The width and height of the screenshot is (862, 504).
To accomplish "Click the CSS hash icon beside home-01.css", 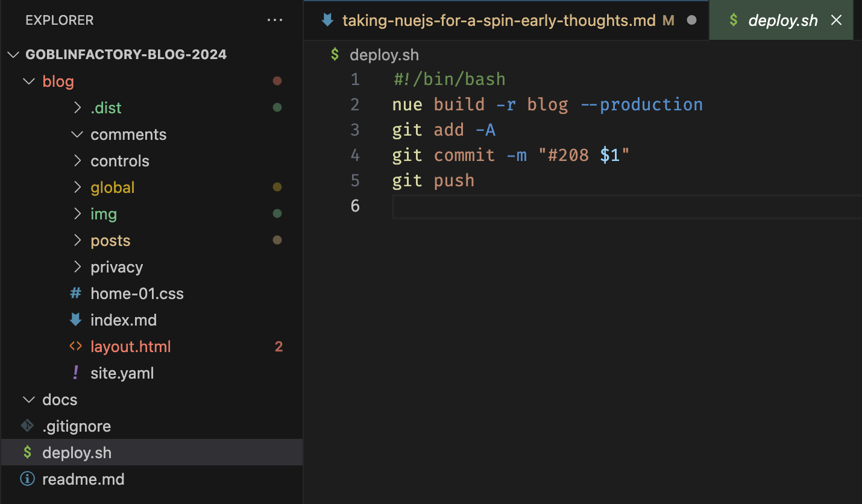I will (75, 294).
